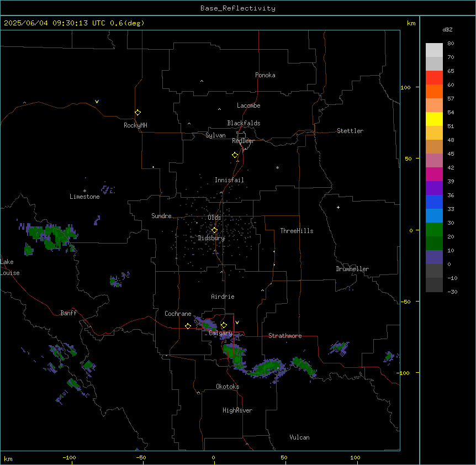
Task: Click the 50 tick label on the right axis
Action: click(x=408, y=158)
